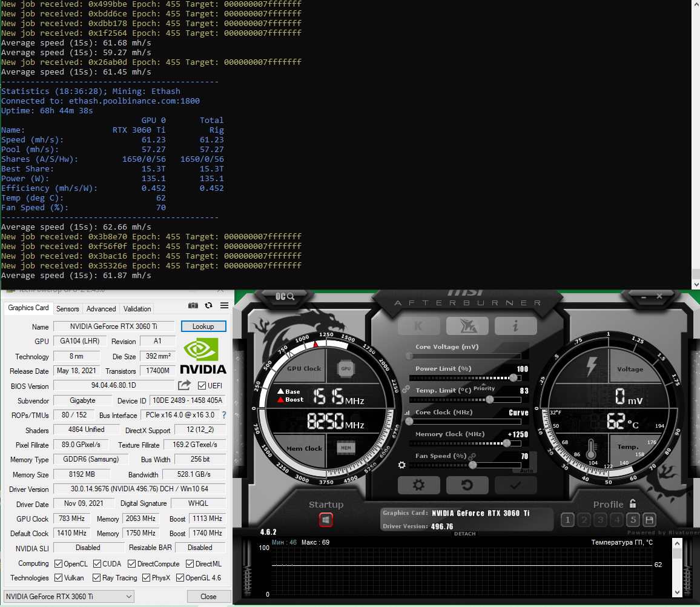This screenshot has width=700, height=607.
Task: Select Afterburner profile 5
Action: [x=633, y=520]
